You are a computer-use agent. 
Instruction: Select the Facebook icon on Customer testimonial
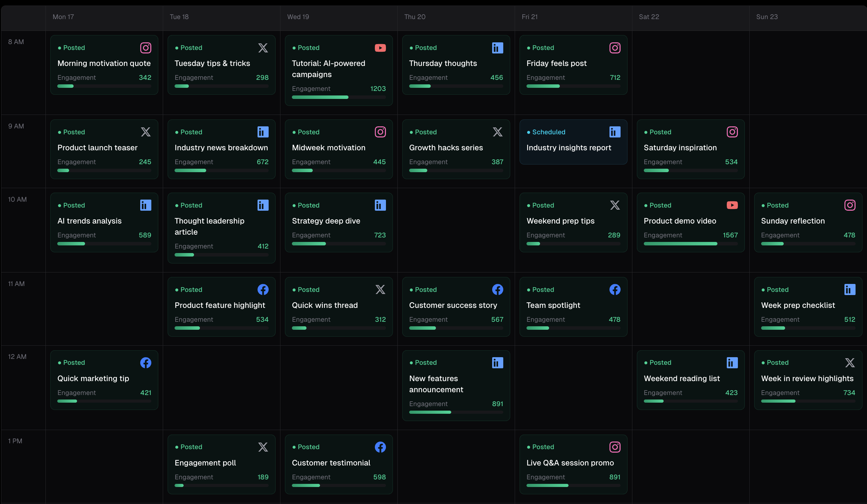tap(380, 447)
